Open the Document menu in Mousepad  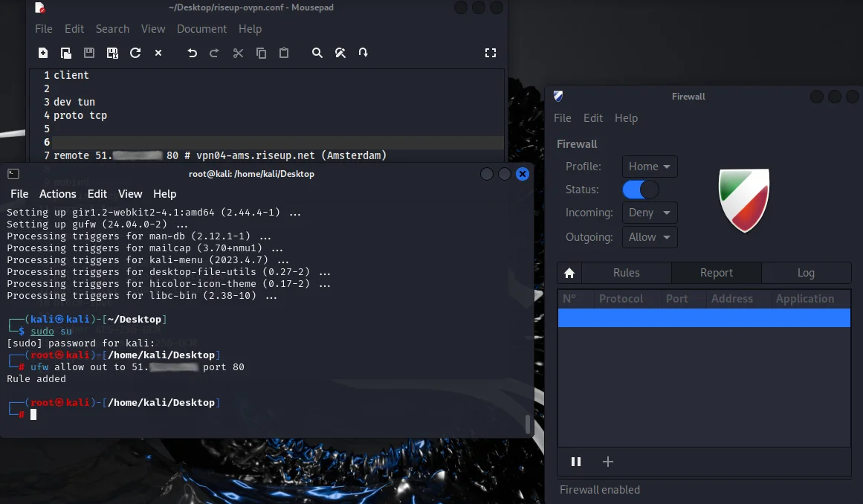(201, 29)
